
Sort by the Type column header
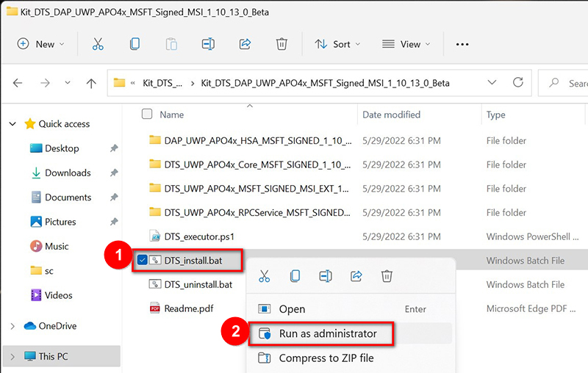tap(495, 115)
